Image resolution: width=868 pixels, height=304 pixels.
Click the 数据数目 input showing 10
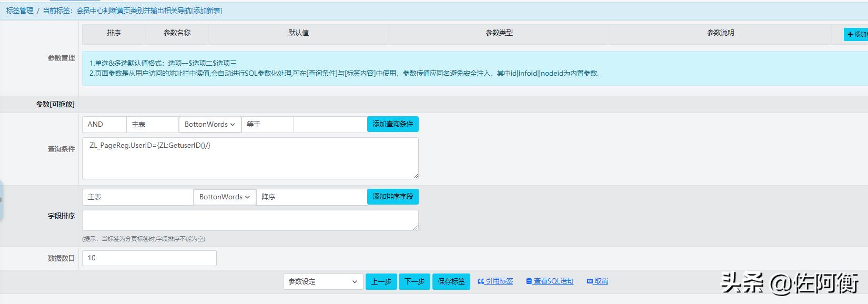click(149, 258)
